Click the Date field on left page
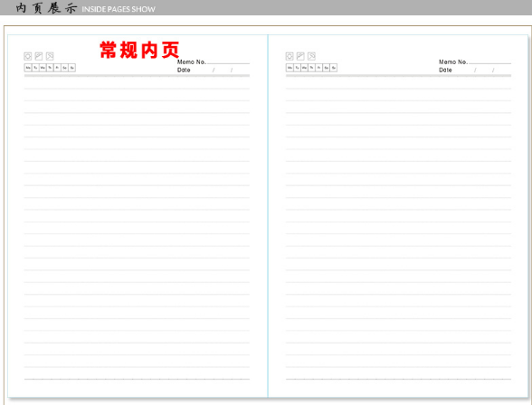Viewport: 532px width, 405px height. pyautogui.click(x=214, y=71)
